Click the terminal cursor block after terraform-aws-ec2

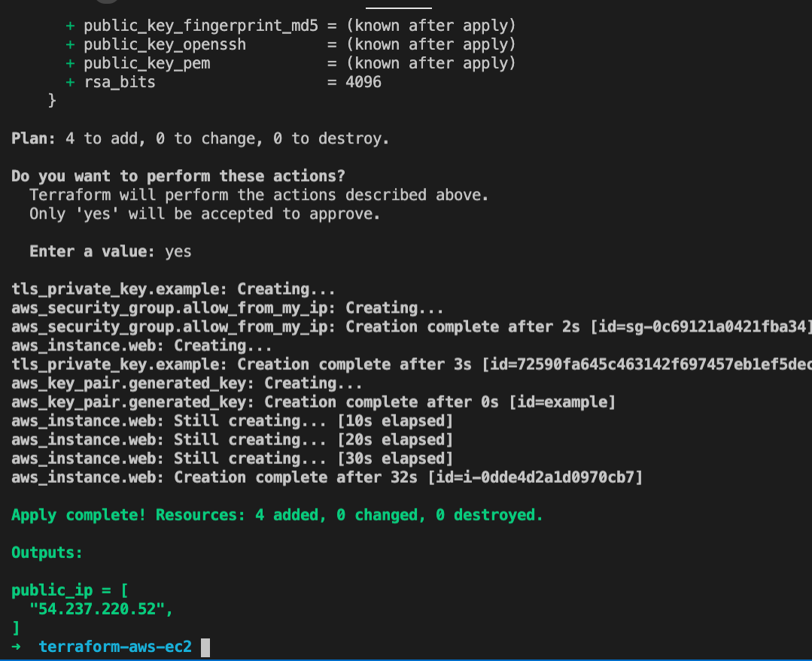coord(205,647)
